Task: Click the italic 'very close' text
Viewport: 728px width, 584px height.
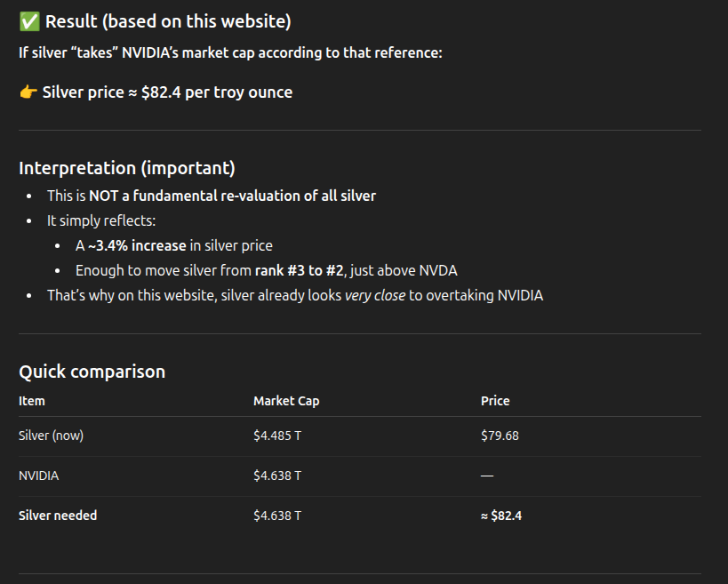Action: tap(375, 296)
